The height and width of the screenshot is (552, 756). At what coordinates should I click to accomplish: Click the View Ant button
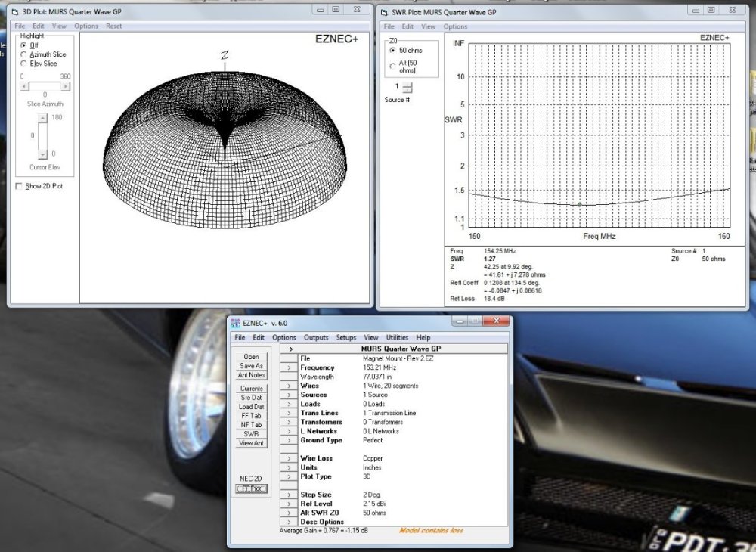[x=252, y=443]
